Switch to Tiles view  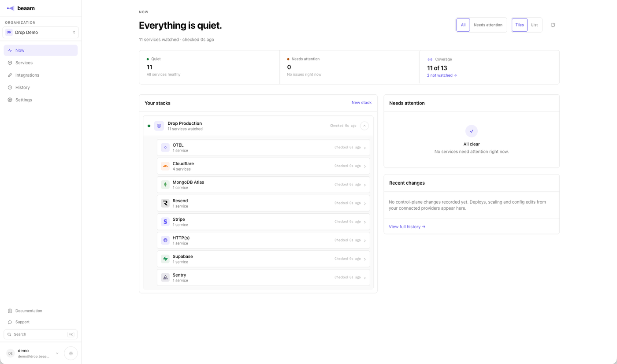click(520, 25)
